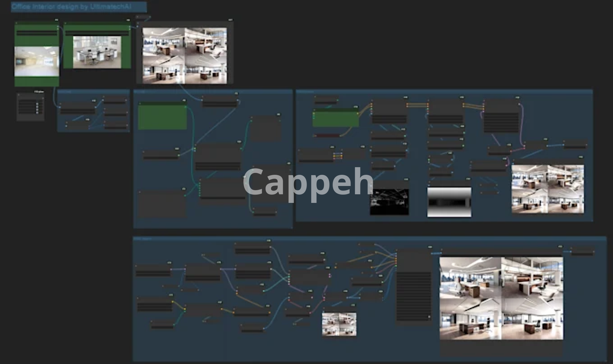Open the grayscale depth map preview

pos(449,202)
